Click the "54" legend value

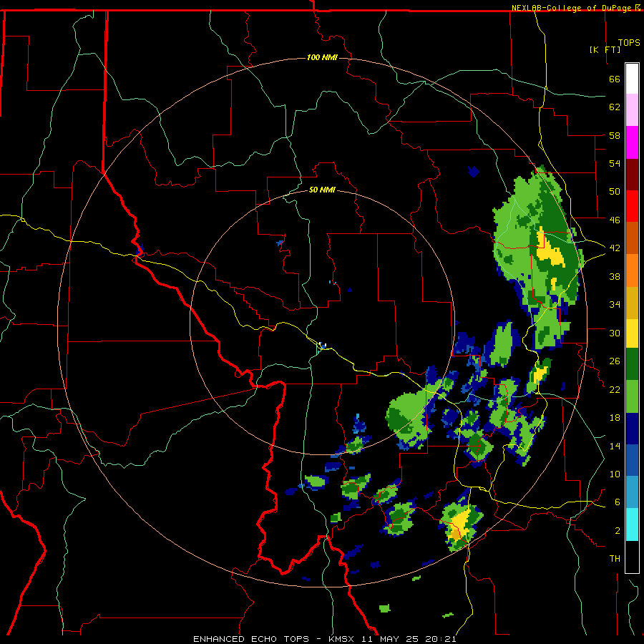615,163
